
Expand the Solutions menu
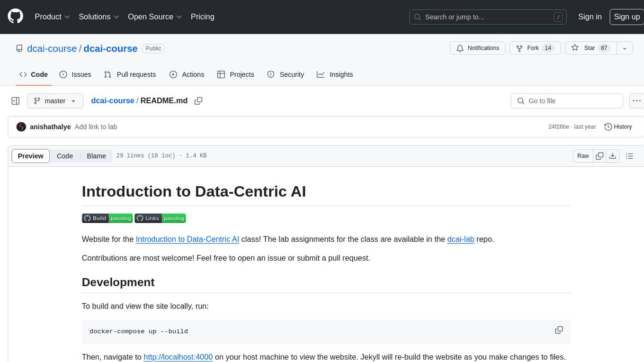click(99, 17)
